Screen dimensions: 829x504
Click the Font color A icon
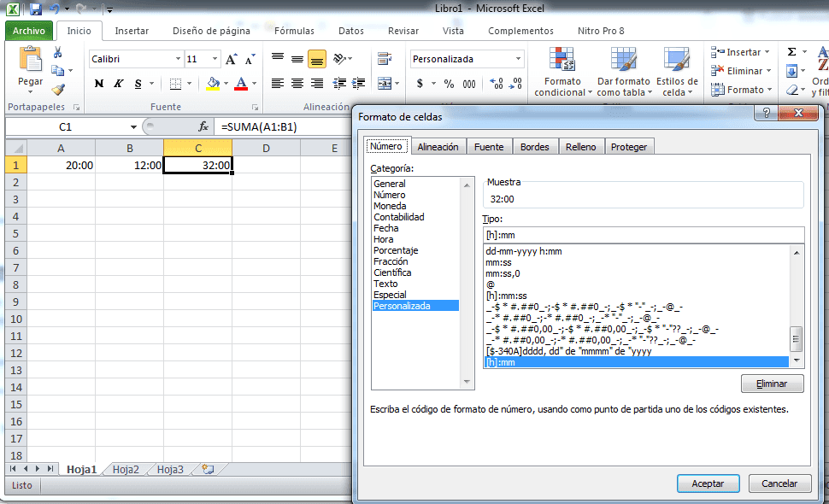[241, 84]
